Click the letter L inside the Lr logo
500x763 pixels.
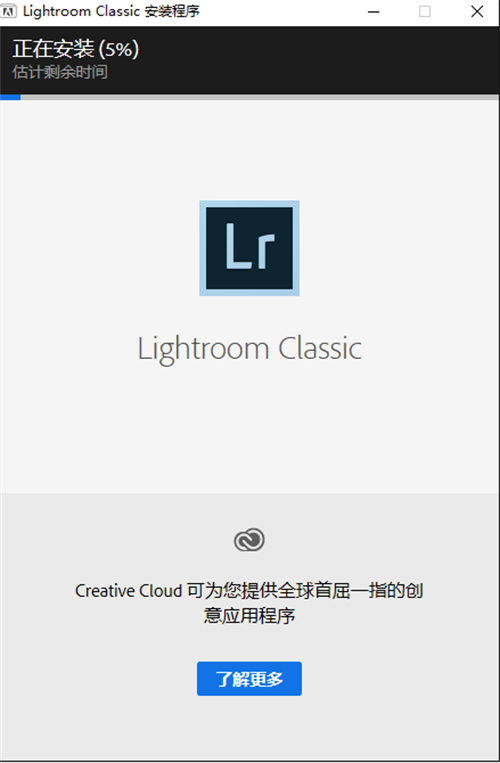pos(238,245)
